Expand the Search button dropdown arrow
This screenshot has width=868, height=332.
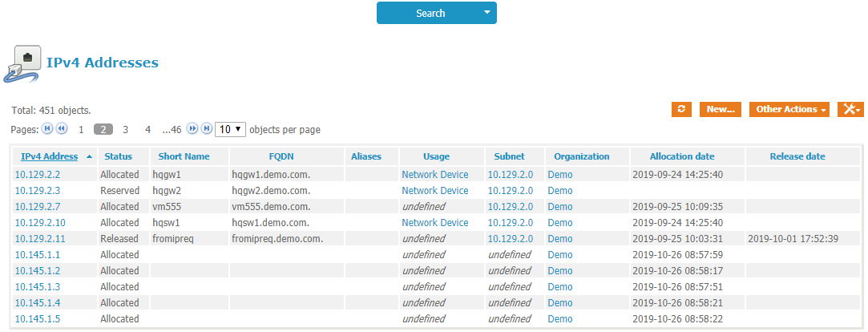(486, 13)
